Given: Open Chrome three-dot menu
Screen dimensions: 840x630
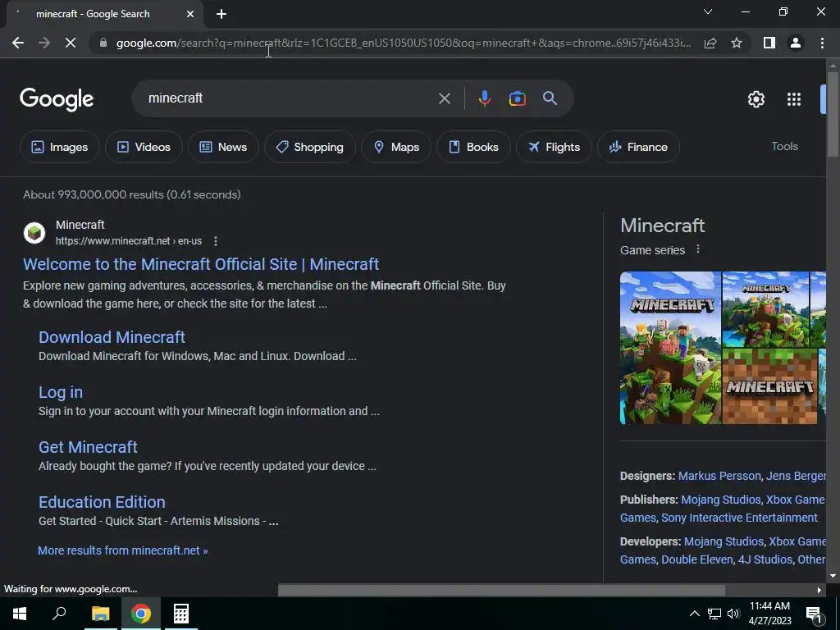Looking at the screenshot, I should tap(822, 43).
